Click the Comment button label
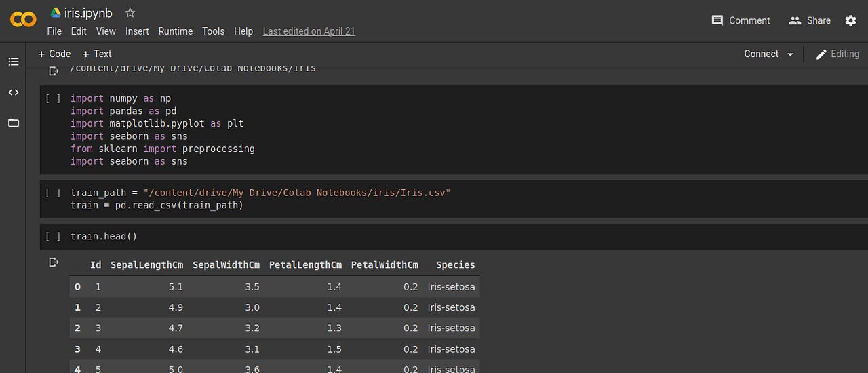 [749, 20]
